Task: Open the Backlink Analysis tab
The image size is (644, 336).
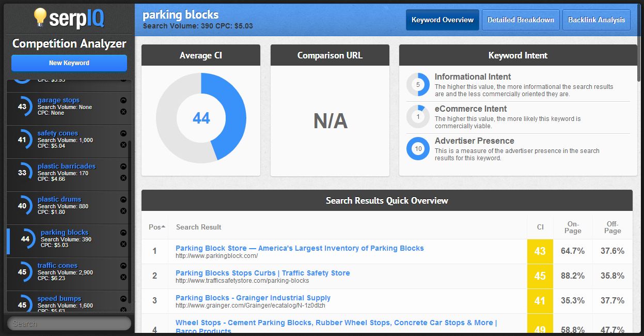Action: click(x=596, y=20)
